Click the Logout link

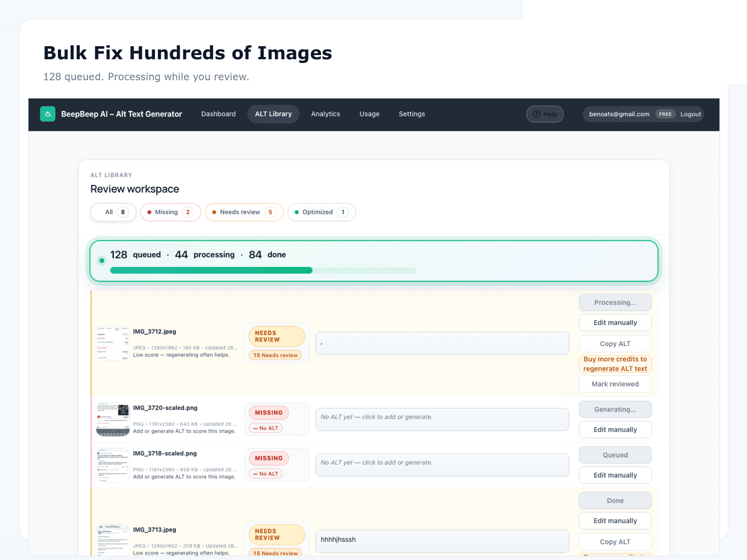691,114
